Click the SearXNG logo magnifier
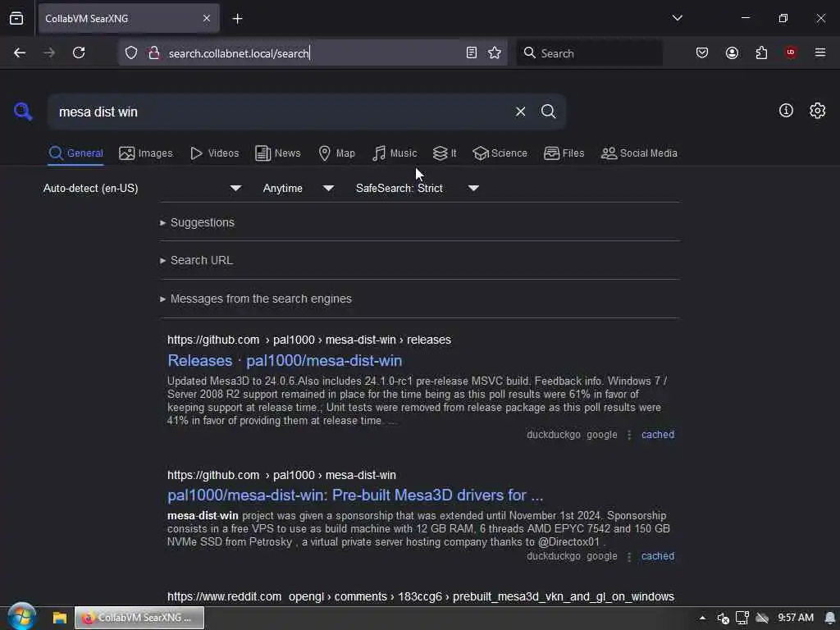The width and height of the screenshot is (840, 630). (x=23, y=111)
